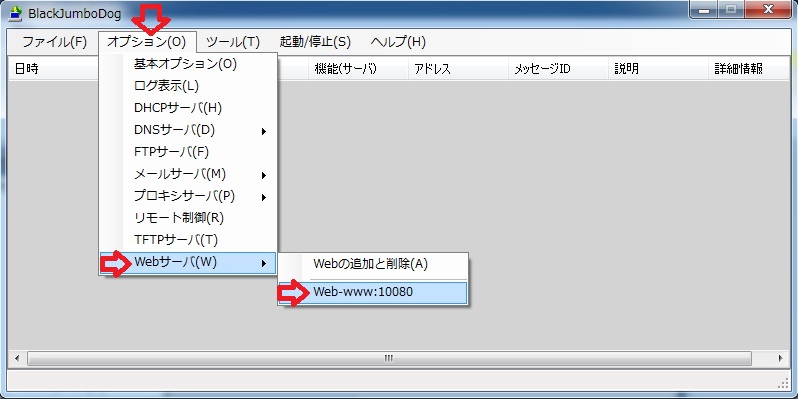Select the Webサーバ(W) submenu item
This screenshot has width=798, height=399.
pos(188,263)
